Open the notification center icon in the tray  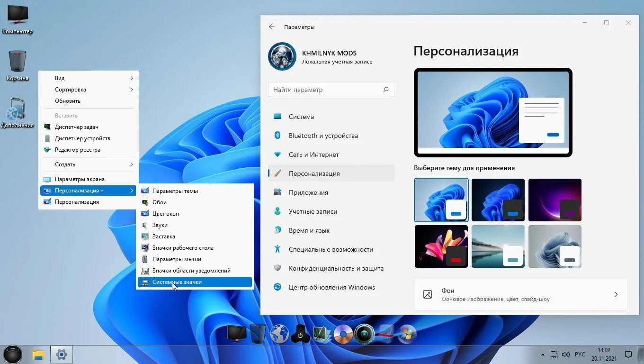(x=628, y=355)
